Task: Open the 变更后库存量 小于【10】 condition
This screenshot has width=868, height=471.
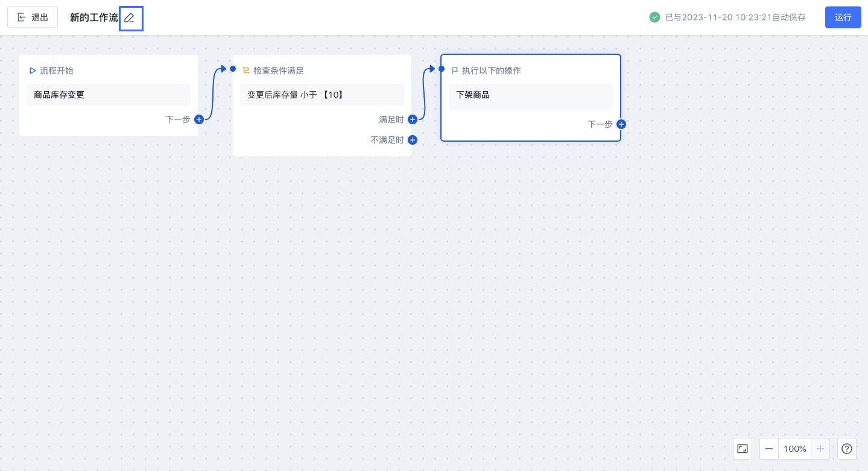Action: (x=322, y=95)
